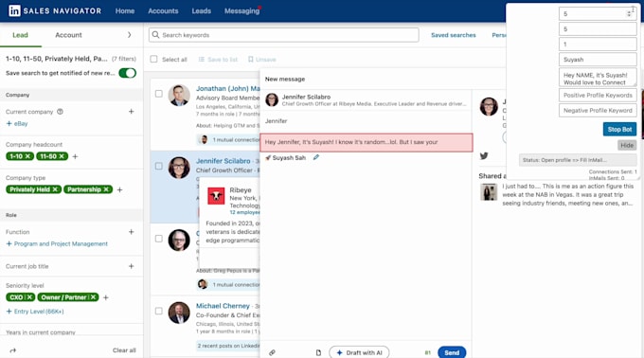Check the box for the third lead row
This screenshot has height=358, width=644.
click(158, 239)
